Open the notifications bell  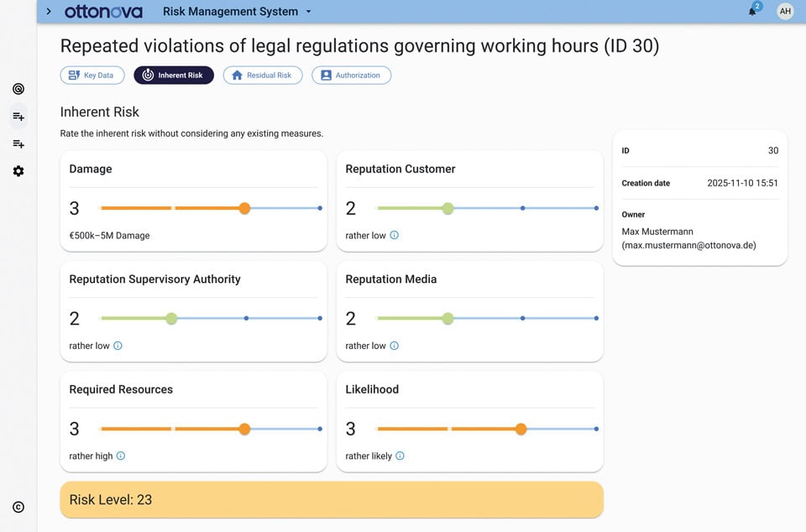pos(751,10)
